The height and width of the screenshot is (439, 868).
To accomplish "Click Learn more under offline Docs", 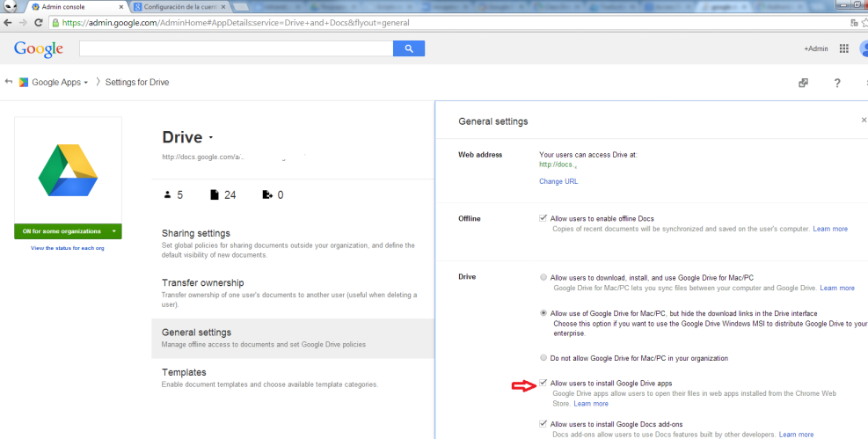I will pos(830,229).
